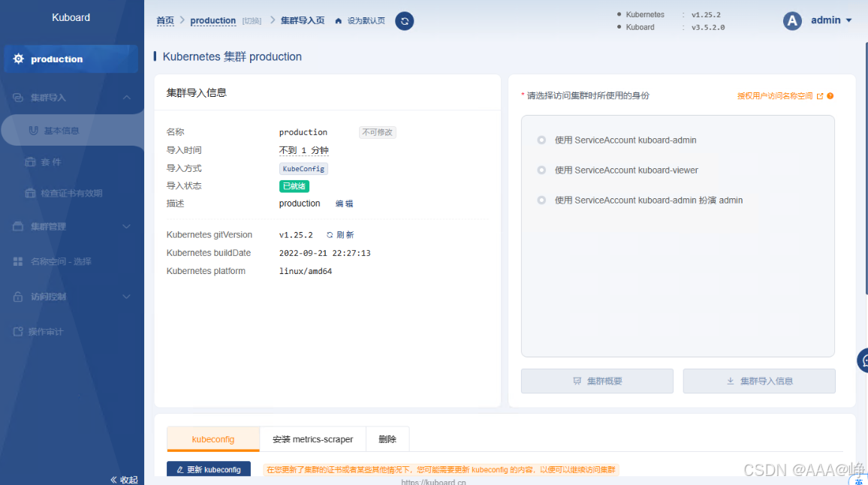
Task: Click the Kuboard version v3.5.2.0 text
Action: tap(708, 27)
